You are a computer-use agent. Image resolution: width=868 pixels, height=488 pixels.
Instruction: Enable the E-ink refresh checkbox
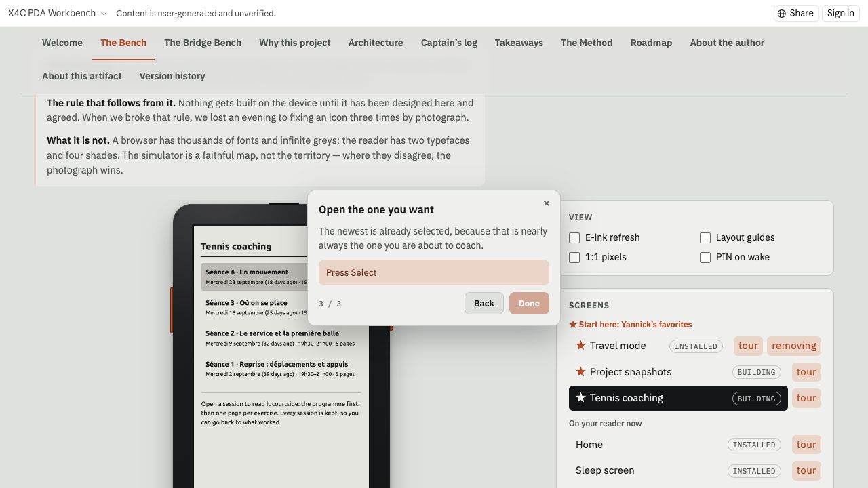pos(574,238)
